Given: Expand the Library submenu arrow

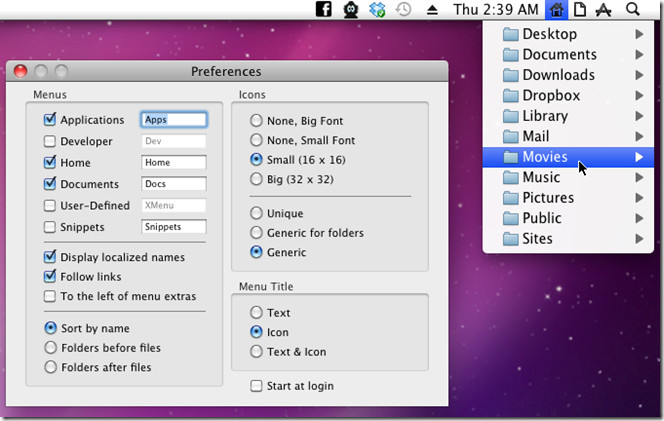Looking at the screenshot, I should tap(639, 116).
